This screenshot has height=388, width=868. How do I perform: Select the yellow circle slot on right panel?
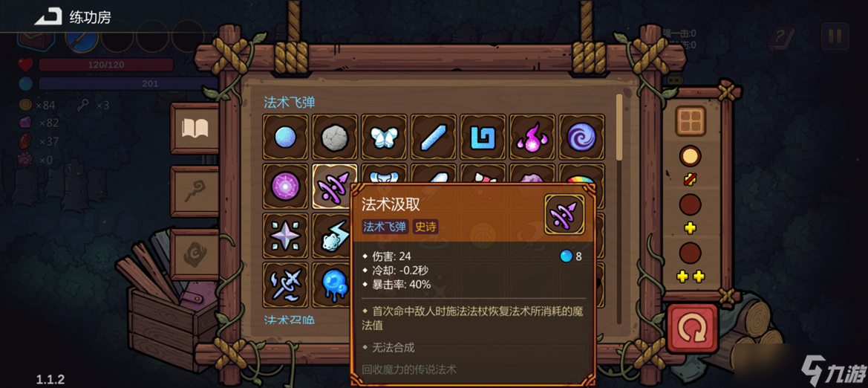(691, 156)
